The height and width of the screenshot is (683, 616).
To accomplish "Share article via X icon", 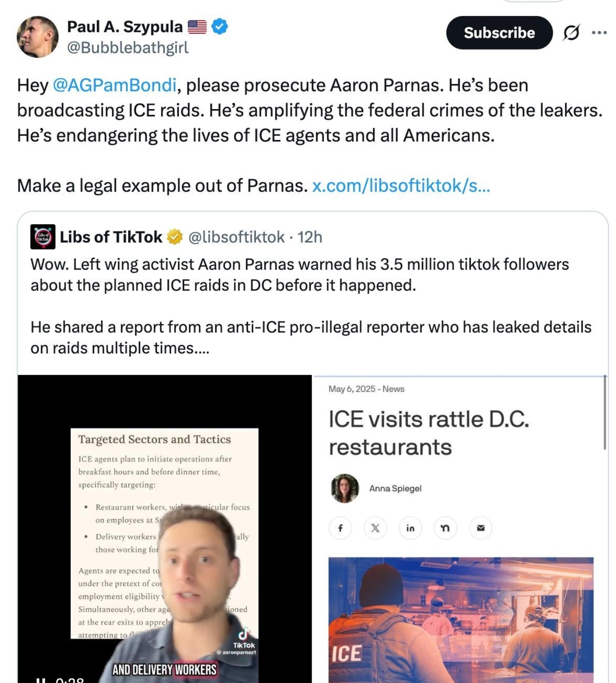I will pos(375,528).
